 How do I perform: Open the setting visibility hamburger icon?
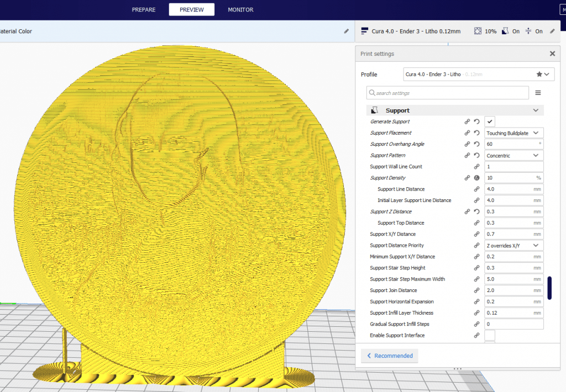(538, 92)
